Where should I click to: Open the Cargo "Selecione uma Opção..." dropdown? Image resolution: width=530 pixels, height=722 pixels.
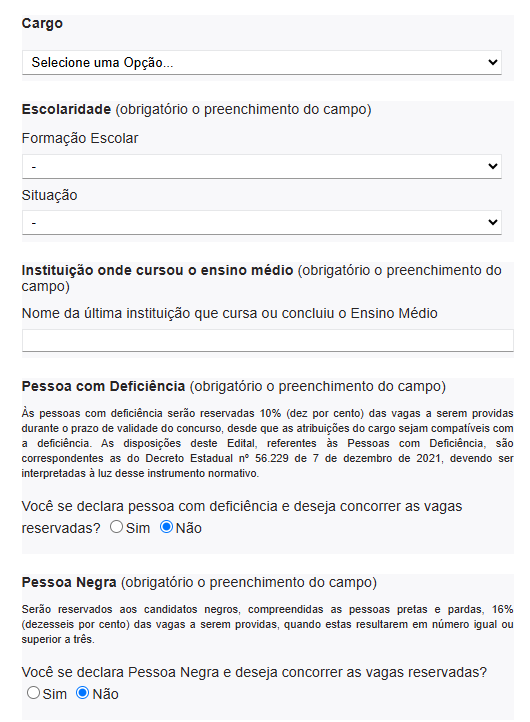click(x=262, y=62)
